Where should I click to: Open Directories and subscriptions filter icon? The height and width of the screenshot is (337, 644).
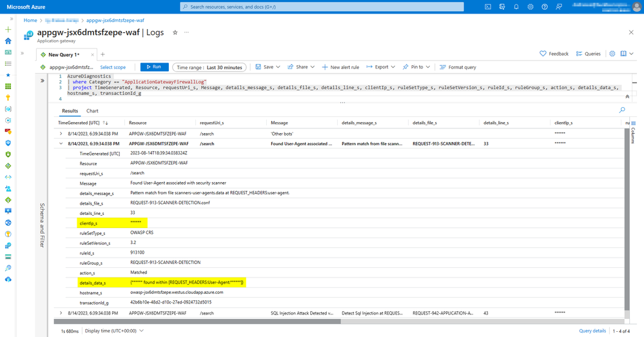[502, 7]
